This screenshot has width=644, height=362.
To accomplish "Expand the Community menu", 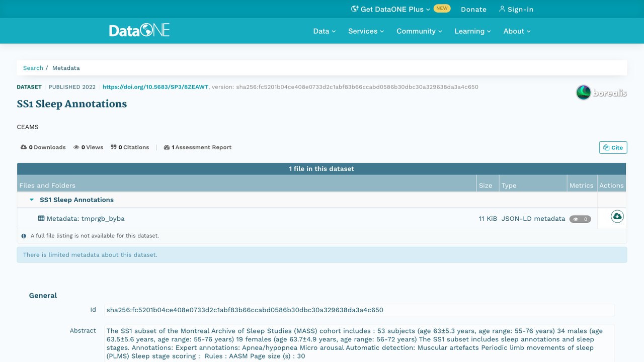I will click(x=419, y=31).
